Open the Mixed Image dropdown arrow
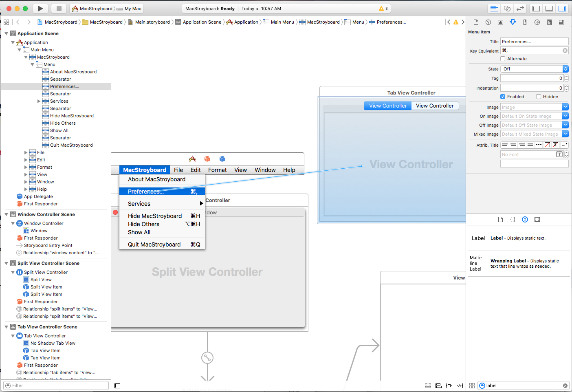 pyautogui.click(x=565, y=134)
